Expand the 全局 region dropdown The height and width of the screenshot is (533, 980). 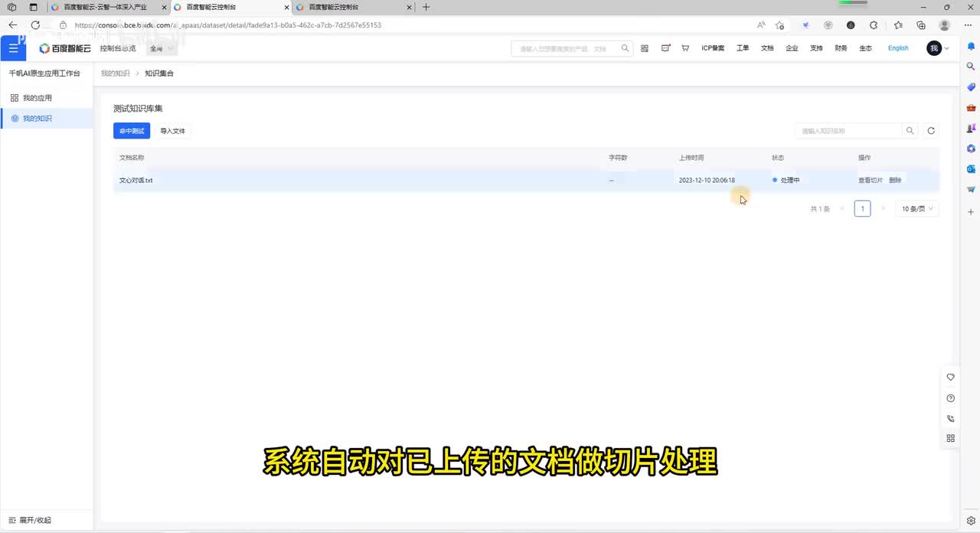pos(162,48)
